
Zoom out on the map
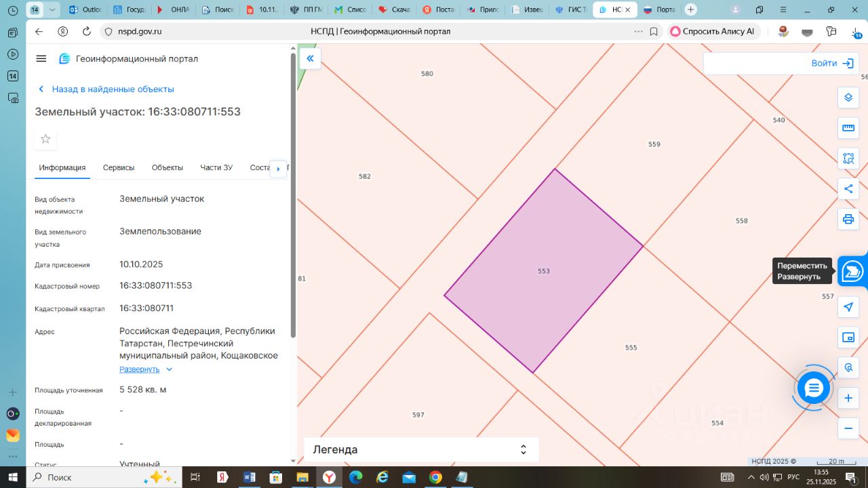tap(848, 429)
